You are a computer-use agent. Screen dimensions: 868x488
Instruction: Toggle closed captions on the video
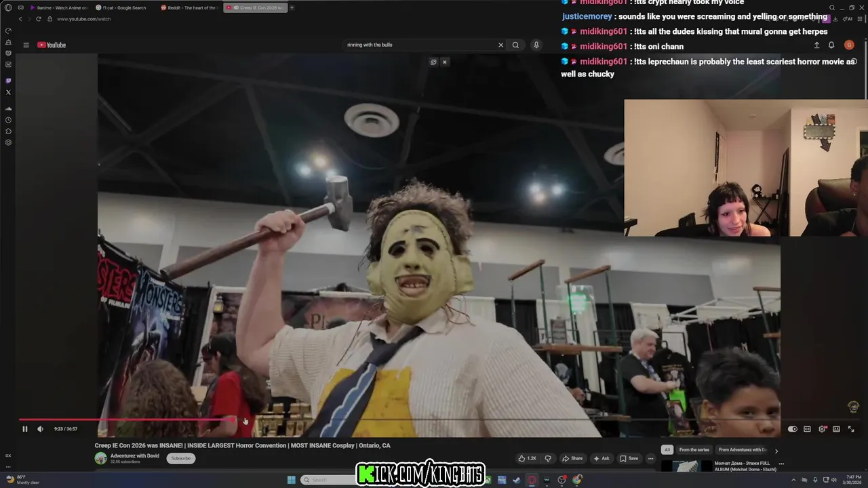(x=807, y=429)
